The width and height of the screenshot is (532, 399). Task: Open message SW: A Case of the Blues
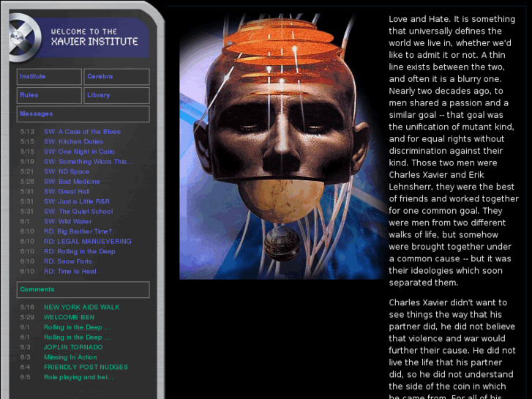82,132
